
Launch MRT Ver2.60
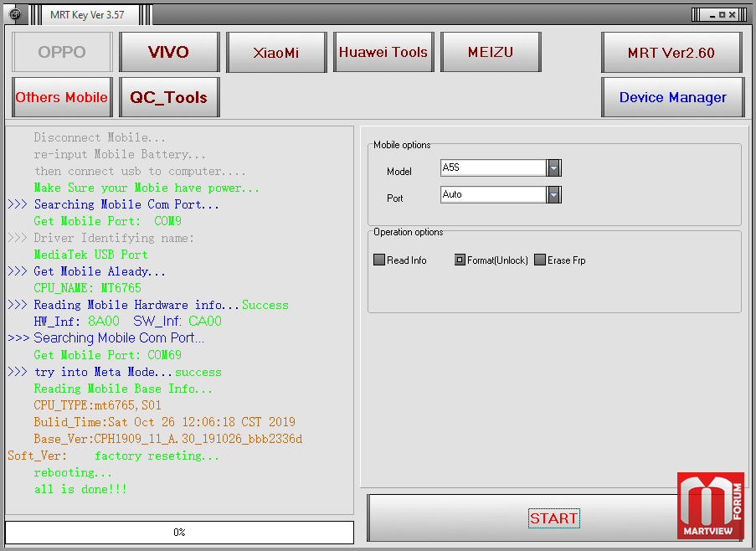tap(671, 53)
